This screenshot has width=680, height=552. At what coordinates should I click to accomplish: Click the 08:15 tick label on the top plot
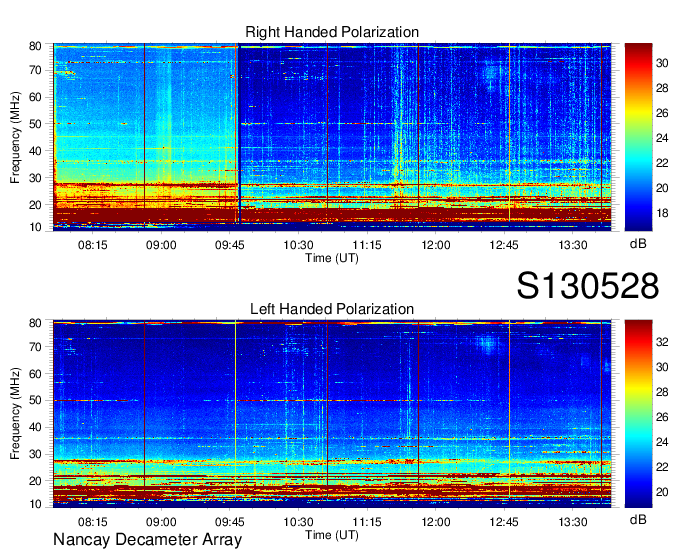pos(92,245)
